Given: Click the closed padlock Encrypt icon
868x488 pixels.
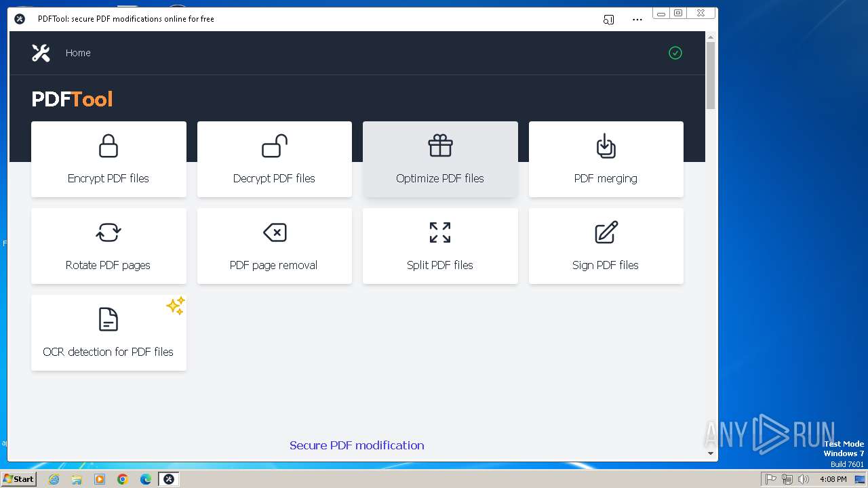Looking at the screenshot, I should [108, 146].
